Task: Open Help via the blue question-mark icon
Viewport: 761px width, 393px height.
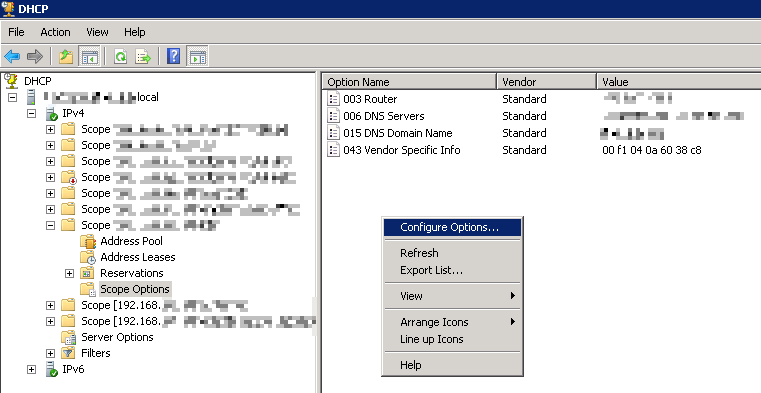Action: (x=173, y=57)
